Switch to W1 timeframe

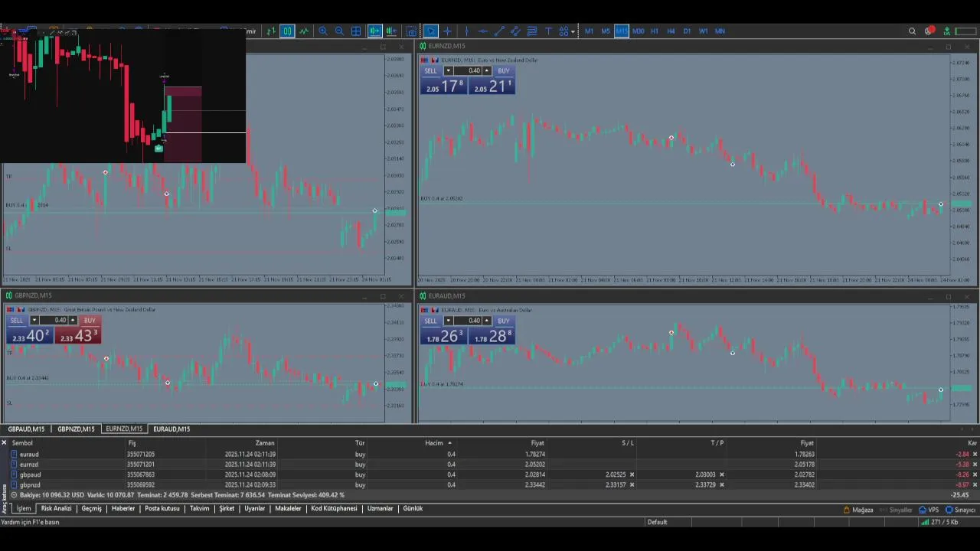point(703,31)
